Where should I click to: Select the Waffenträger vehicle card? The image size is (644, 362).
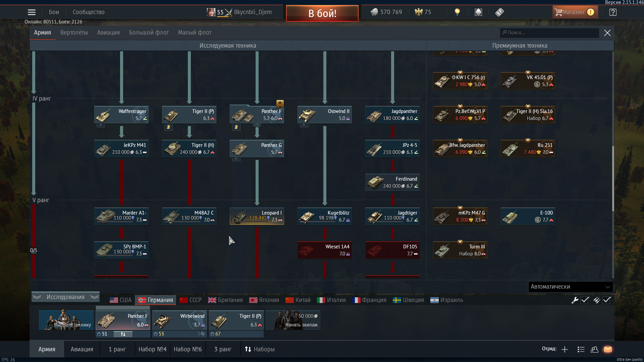121,115
